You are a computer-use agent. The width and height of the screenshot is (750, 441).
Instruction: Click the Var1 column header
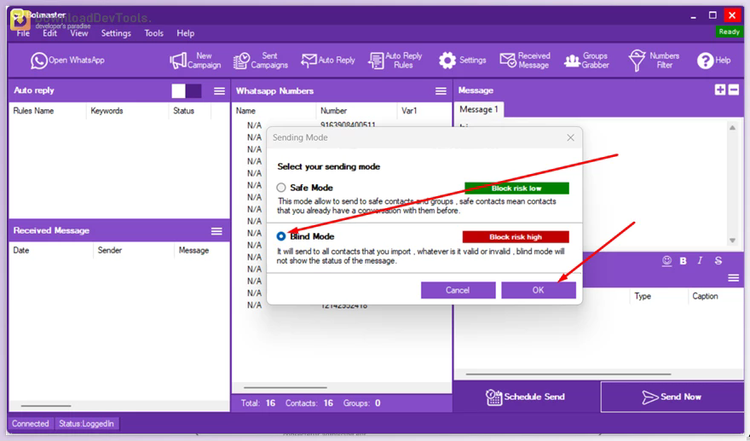pos(409,110)
